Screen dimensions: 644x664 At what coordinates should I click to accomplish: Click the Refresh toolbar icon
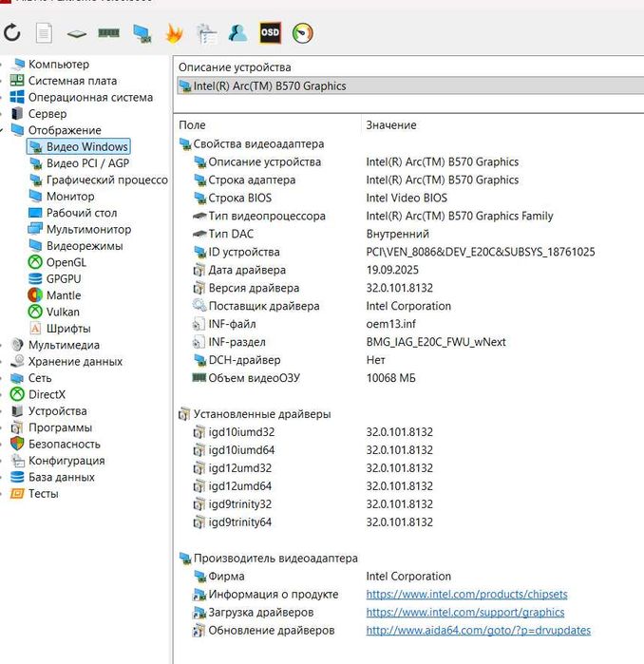click(11, 32)
